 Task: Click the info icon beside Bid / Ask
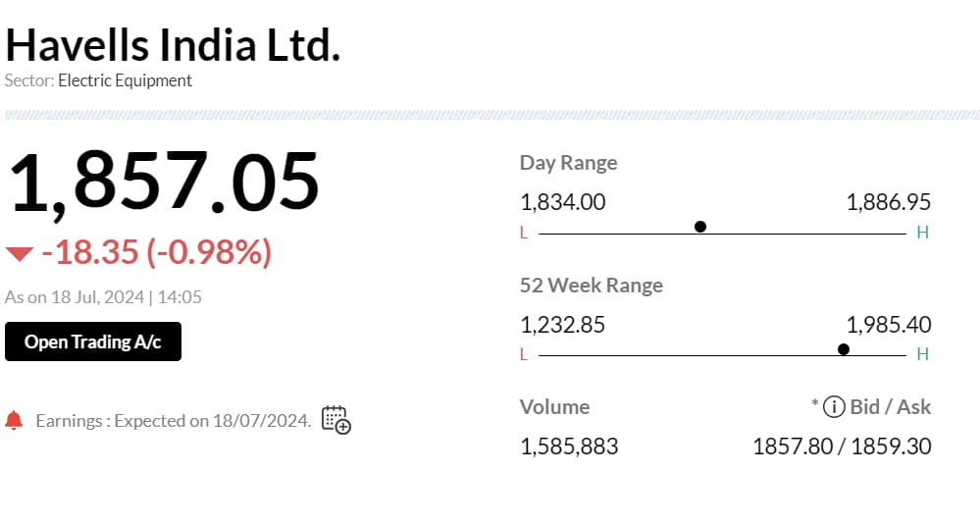[834, 406]
